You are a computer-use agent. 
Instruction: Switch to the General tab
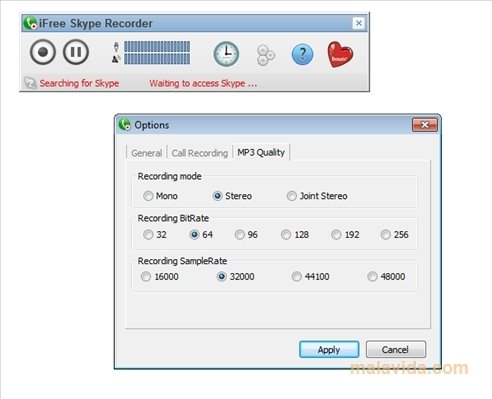point(146,153)
